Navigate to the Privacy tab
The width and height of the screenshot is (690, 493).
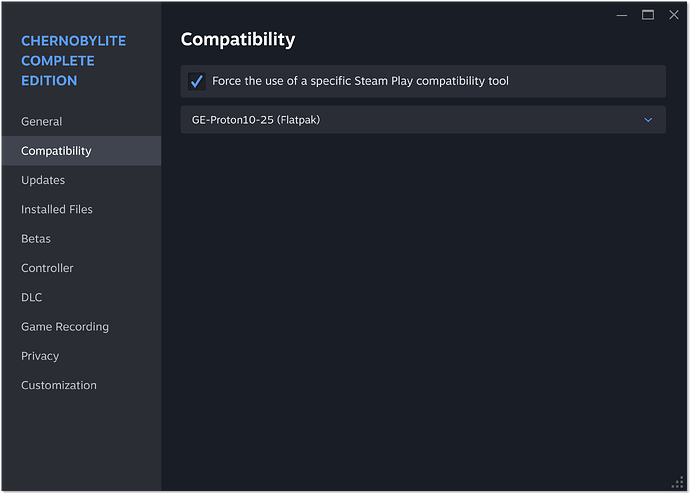point(40,356)
